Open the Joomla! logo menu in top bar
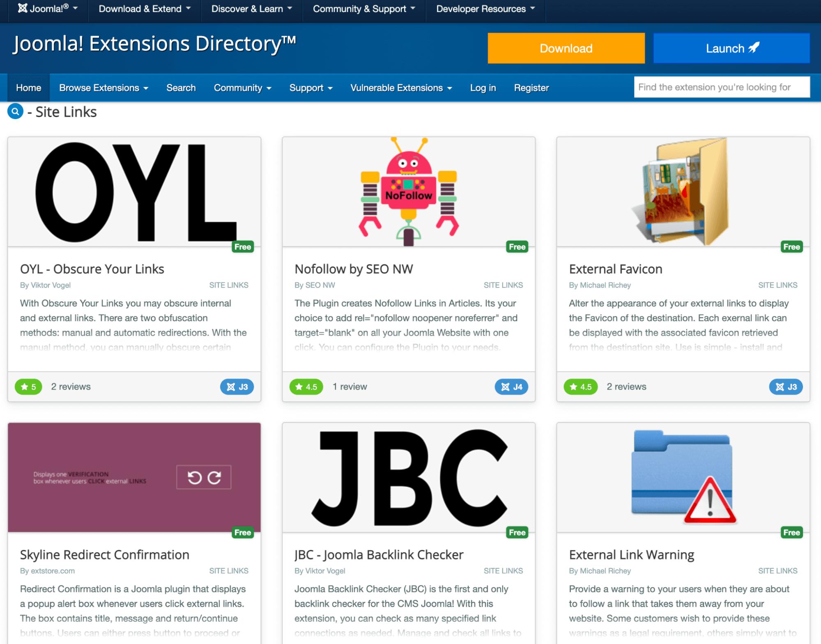 pyautogui.click(x=48, y=9)
